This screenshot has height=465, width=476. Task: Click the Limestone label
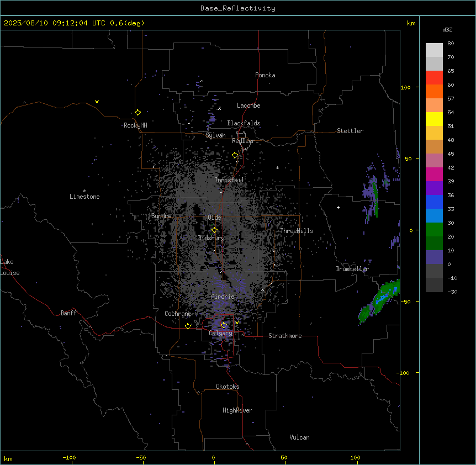point(84,197)
